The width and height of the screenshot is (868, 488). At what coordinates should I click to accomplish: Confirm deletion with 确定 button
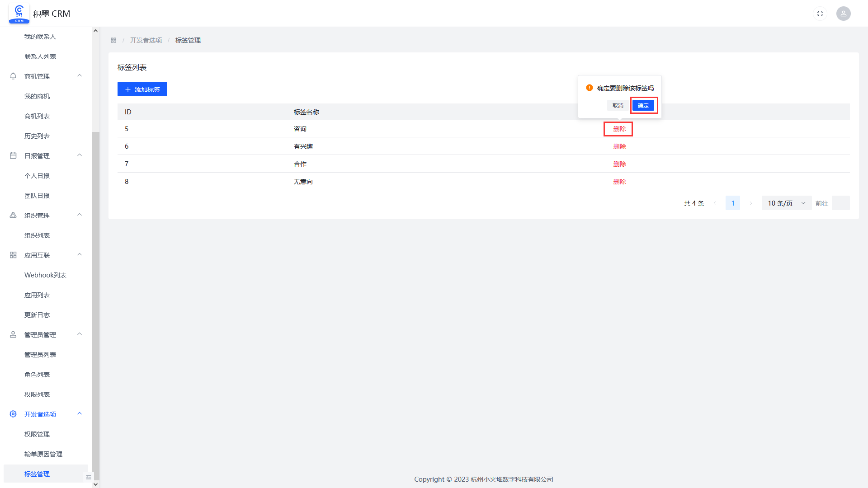click(x=643, y=105)
